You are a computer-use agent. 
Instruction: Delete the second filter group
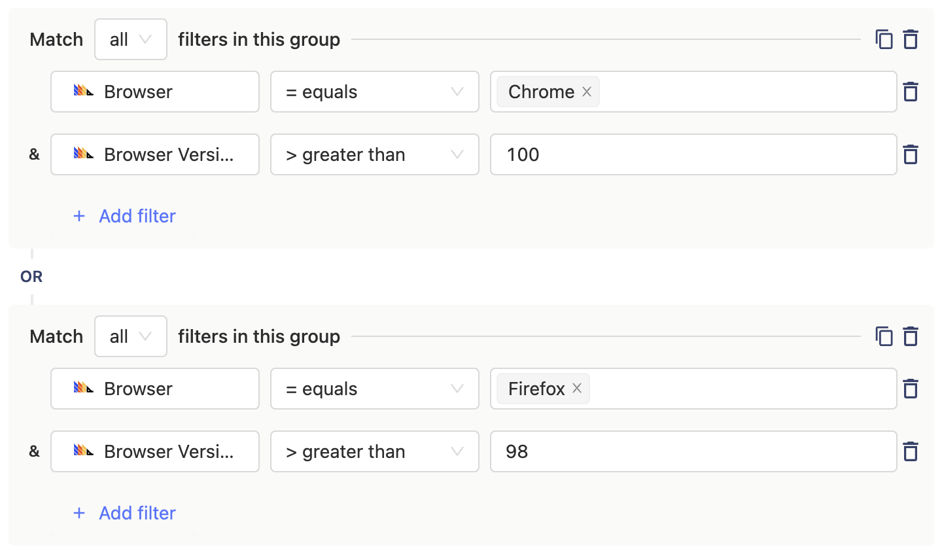coord(911,337)
